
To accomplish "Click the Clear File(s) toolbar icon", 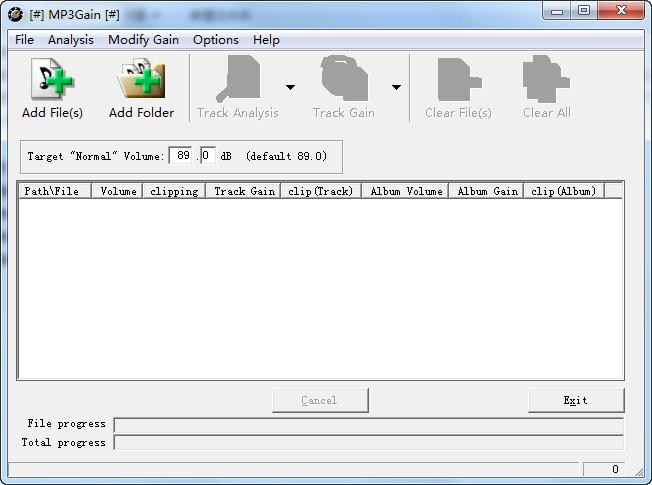I will 458,79.
